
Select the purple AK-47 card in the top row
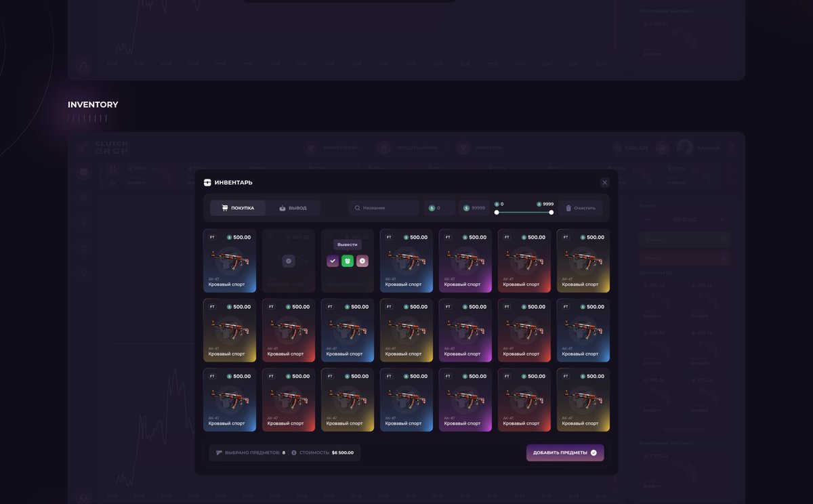(465, 261)
